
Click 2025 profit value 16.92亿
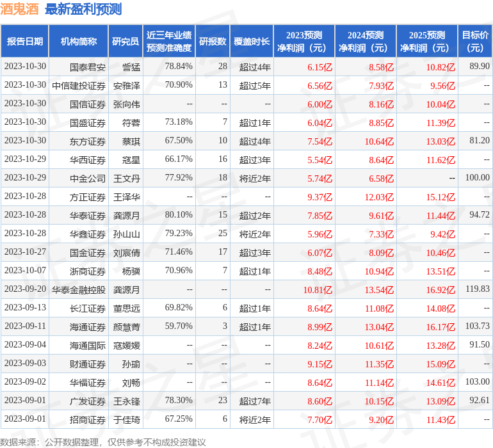tap(440, 289)
